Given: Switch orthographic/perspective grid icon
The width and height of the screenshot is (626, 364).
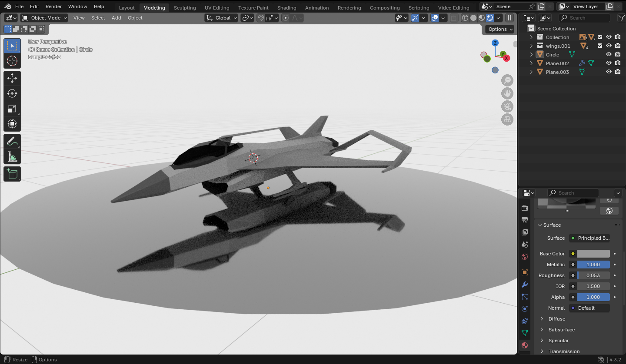Looking at the screenshot, I should point(507,119).
